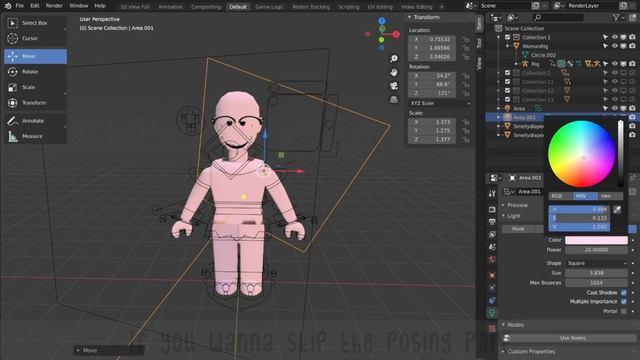Pick the Scale tool
This screenshot has height=360, width=640.
[35, 87]
